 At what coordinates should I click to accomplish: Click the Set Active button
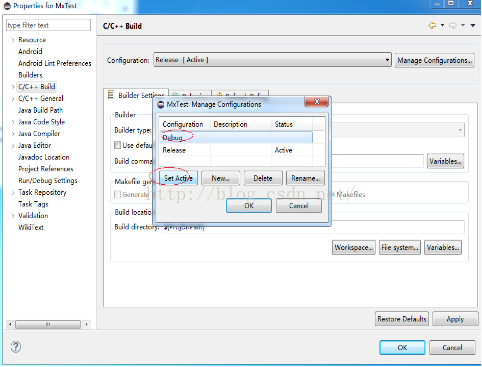[178, 178]
